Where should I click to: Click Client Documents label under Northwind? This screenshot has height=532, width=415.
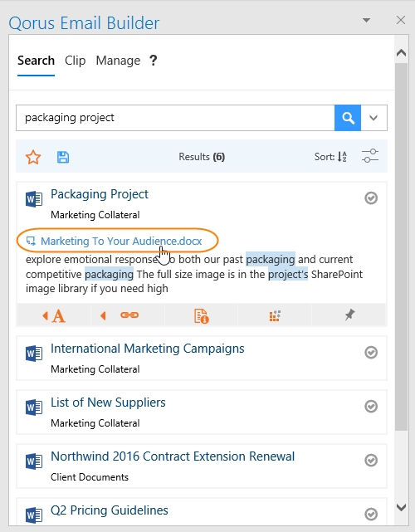[x=90, y=477]
